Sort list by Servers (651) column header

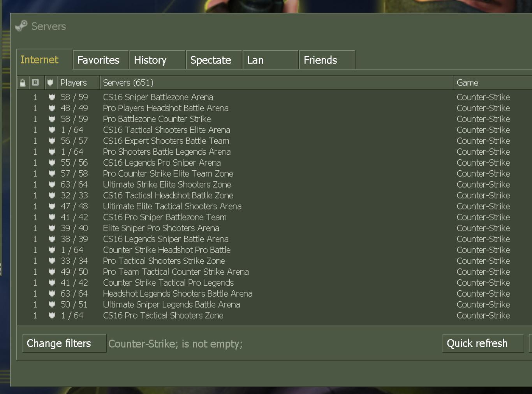[x=129, y=83]
